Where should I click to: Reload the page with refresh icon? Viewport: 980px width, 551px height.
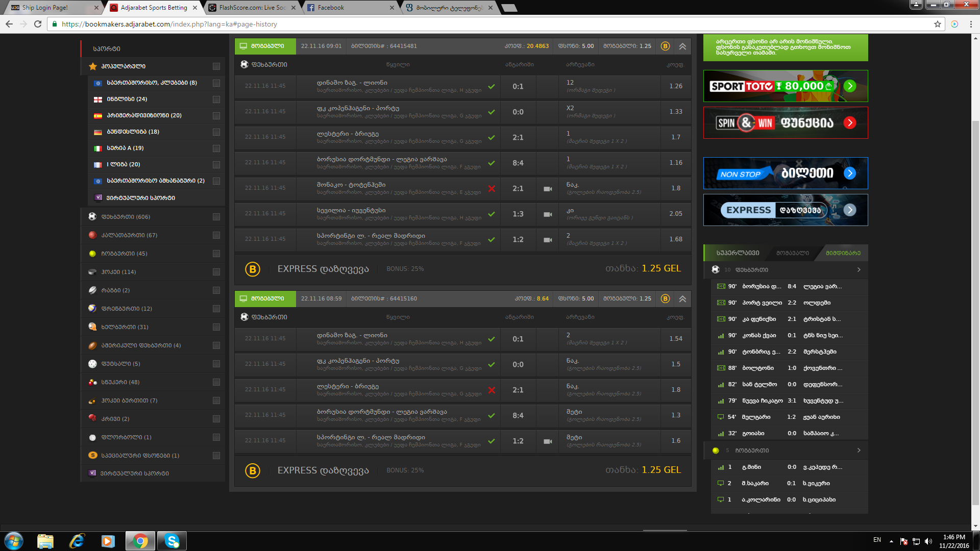point(38,24)
